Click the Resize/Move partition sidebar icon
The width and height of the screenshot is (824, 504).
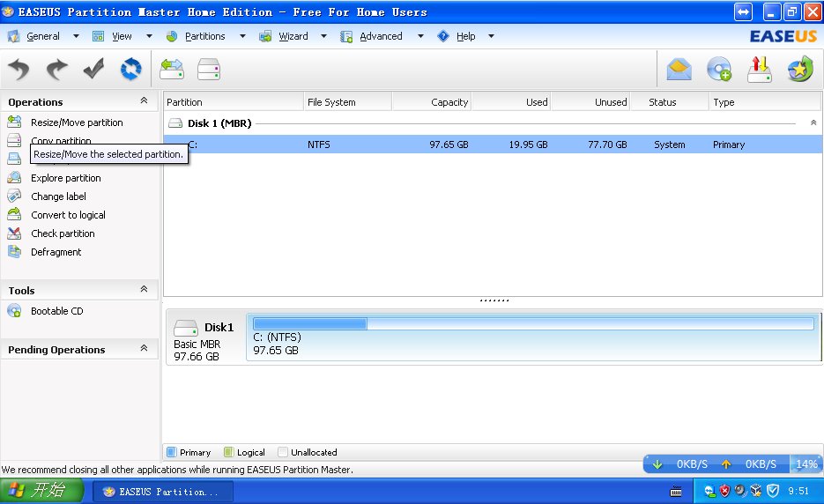pyautogui.click(x=14, y=122)
